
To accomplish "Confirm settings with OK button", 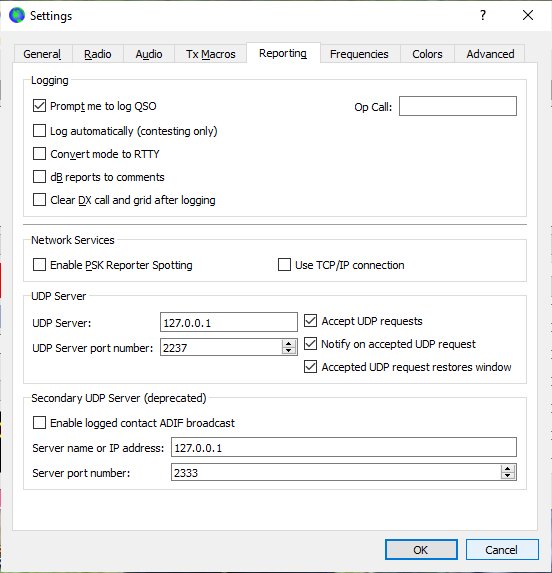I will (x=421, y=550).
